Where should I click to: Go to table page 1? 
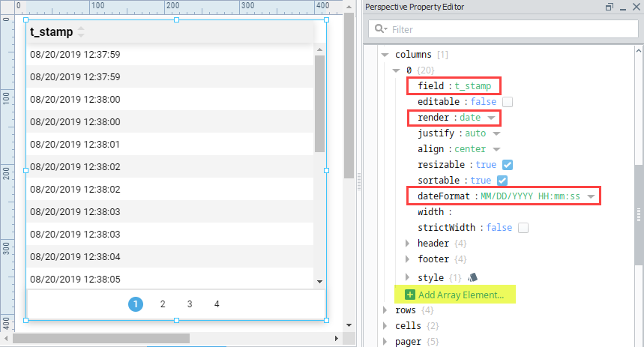[136, 304]
